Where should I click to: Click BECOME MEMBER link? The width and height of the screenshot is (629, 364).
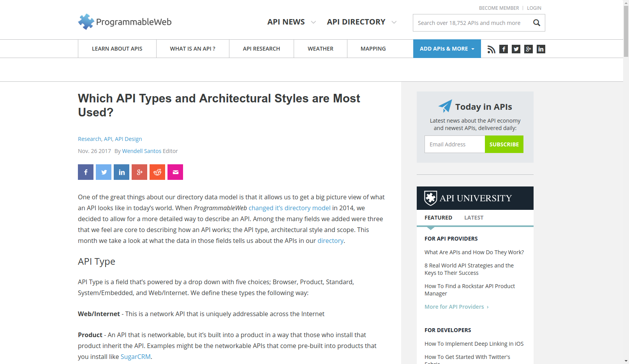(499, 8)
